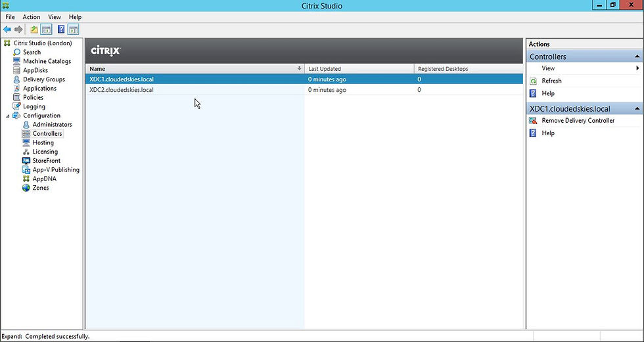Click the Hosting icon in tree
The image size is (644, 342).
[26, 142]
